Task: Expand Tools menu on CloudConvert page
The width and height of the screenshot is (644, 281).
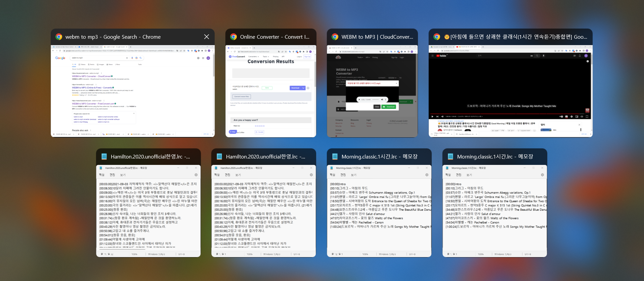Action: [x=360, y=57]
